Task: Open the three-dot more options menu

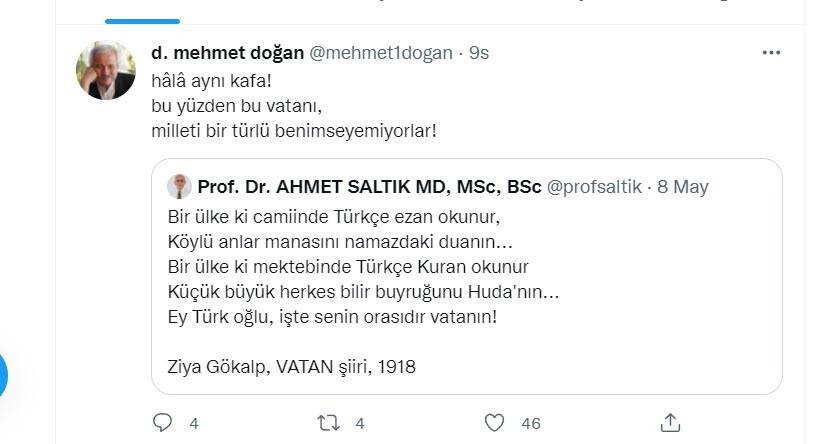Action: [771, 52]
